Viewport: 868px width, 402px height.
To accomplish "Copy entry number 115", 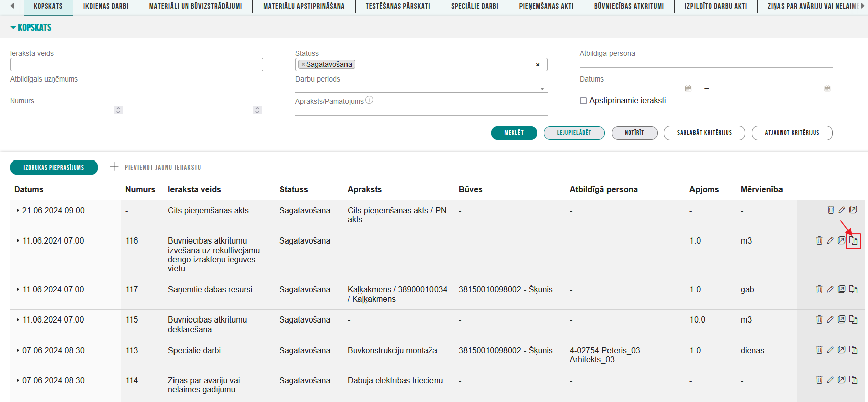I will [x=853, y=319].
